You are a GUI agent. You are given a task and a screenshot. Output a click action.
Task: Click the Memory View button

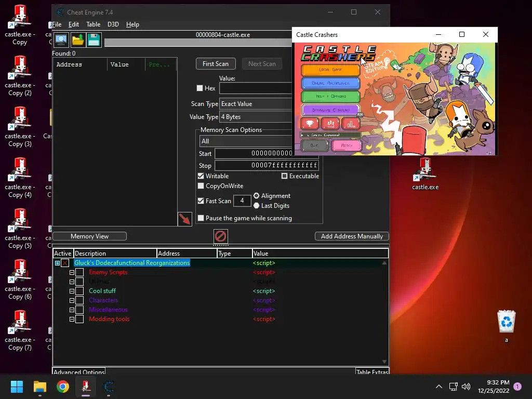click(89, 236)
